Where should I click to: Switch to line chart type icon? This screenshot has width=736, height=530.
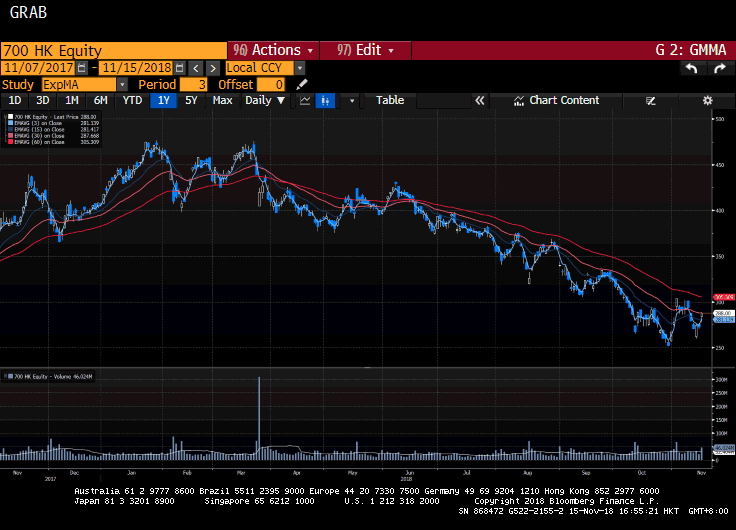tap(305, 100)
